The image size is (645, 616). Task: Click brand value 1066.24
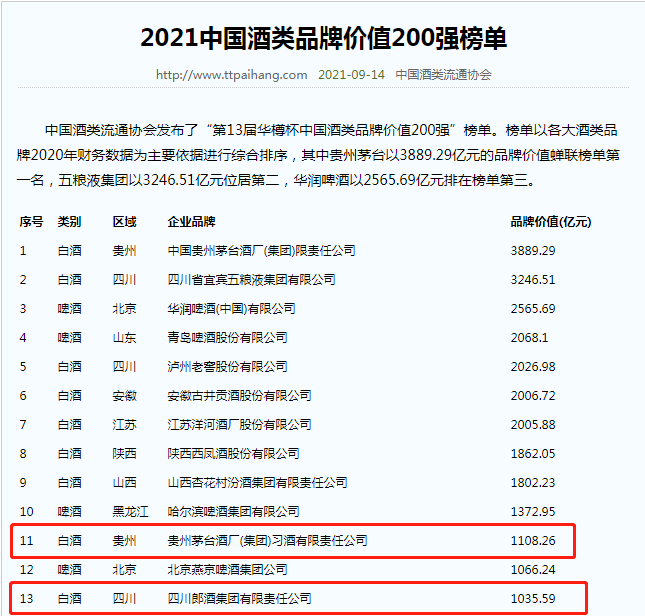[x=533, y=570]
